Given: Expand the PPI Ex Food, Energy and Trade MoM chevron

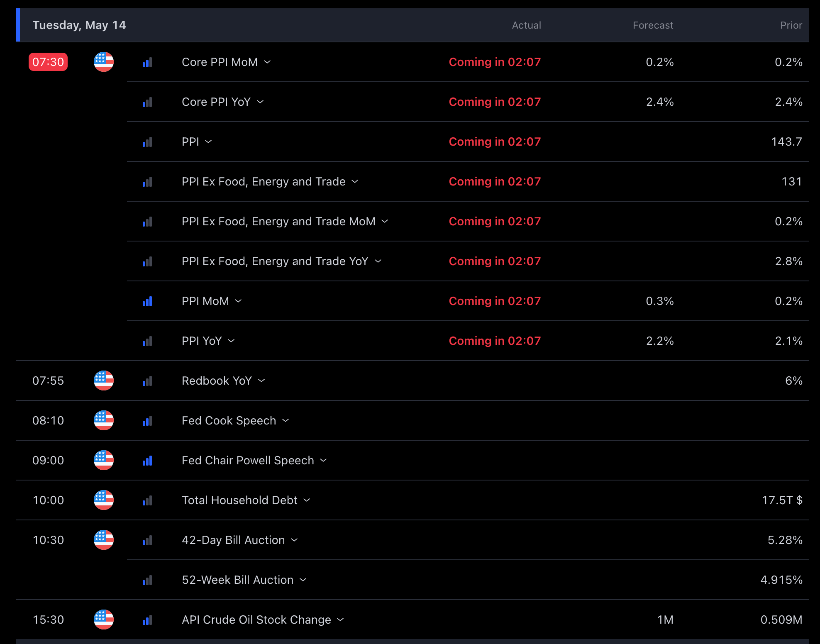Looking at the screenshot, I should 385,221.
